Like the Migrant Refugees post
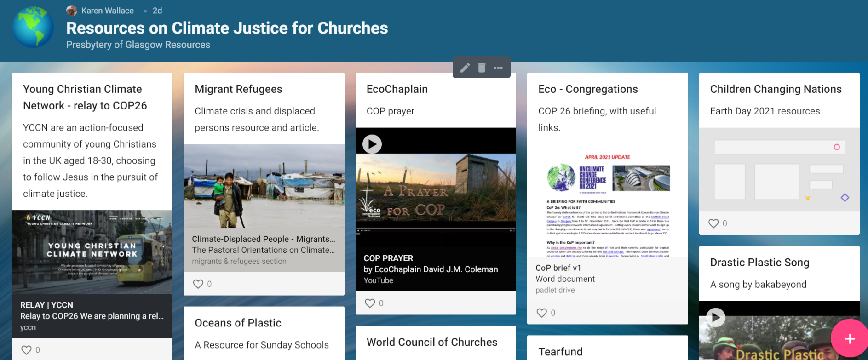Image resolution: width=868 pixels, height=360 pixels. (198, 284)
